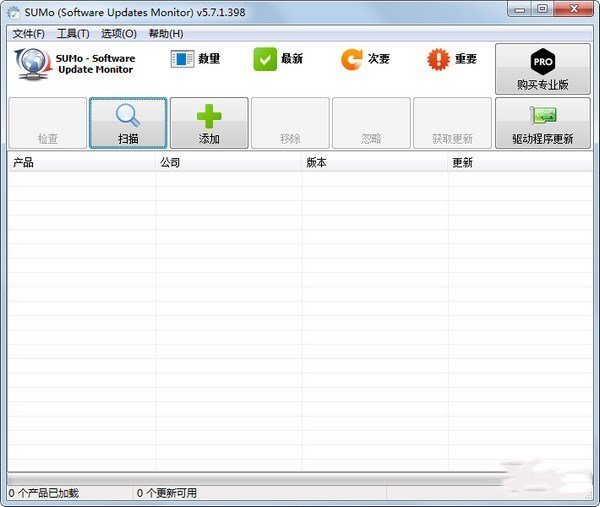Screen dimensions: 600x507
Task: Click status text 0 个产品已加载
Action: tap(44, 493)
